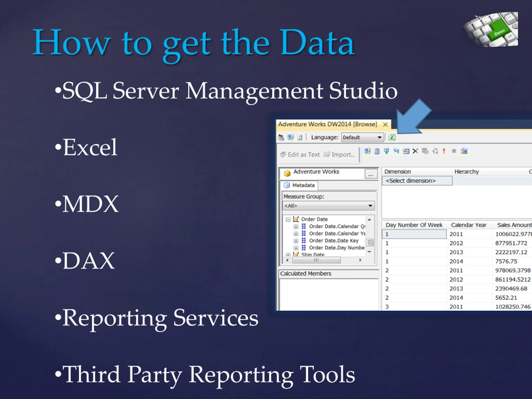
Task: Click the 861194.5212 sales amount cell
Action: pyautogui.click(x=512, y=280)
